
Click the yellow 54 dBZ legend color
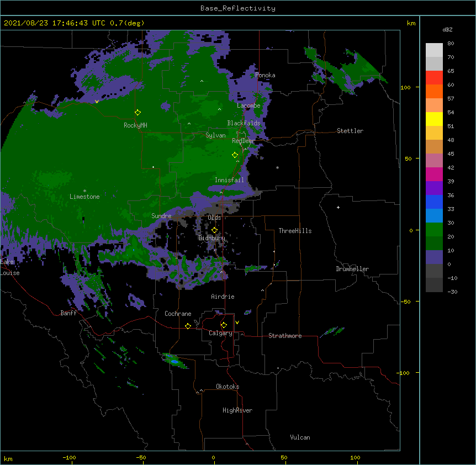tap(434, 119)
